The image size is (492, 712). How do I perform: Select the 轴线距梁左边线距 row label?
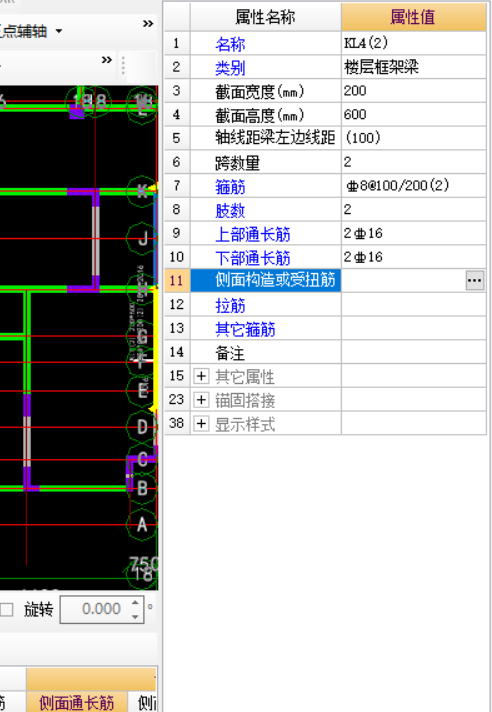pyautogui.click(x=275, y=138)
